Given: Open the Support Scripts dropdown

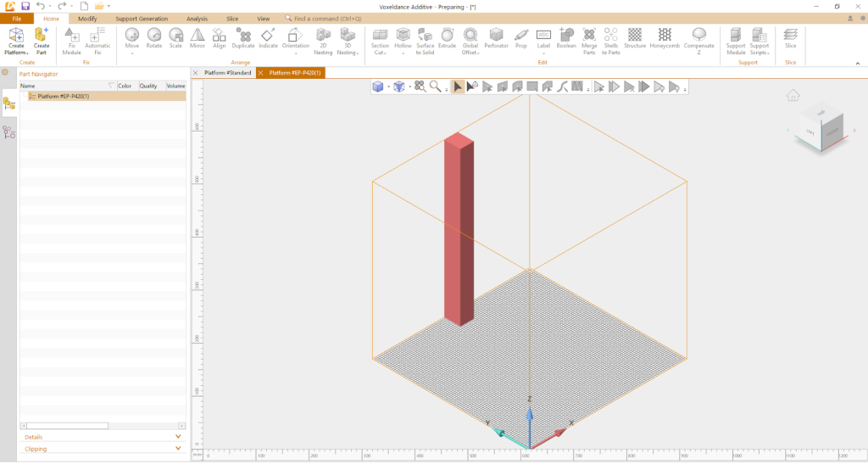Looking at the screenshot, I should click(x=759, y=53).
